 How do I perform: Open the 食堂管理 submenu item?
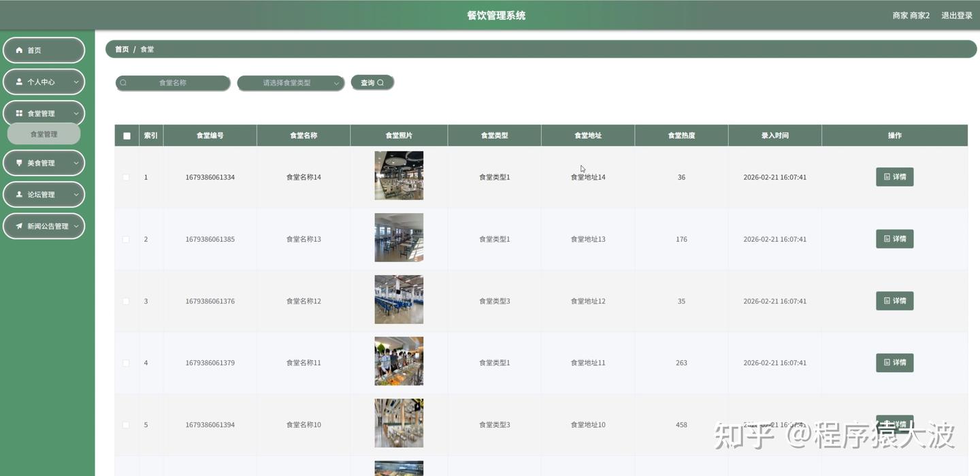click(x=44, y=134)
